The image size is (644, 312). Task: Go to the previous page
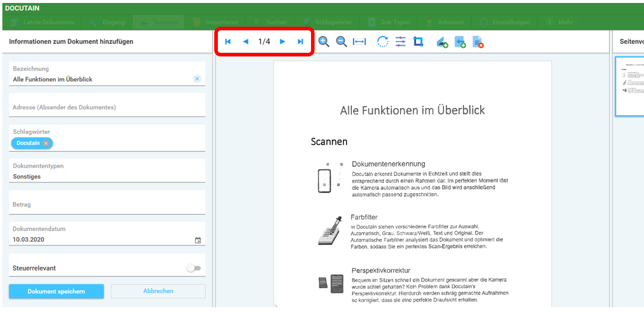246,42
